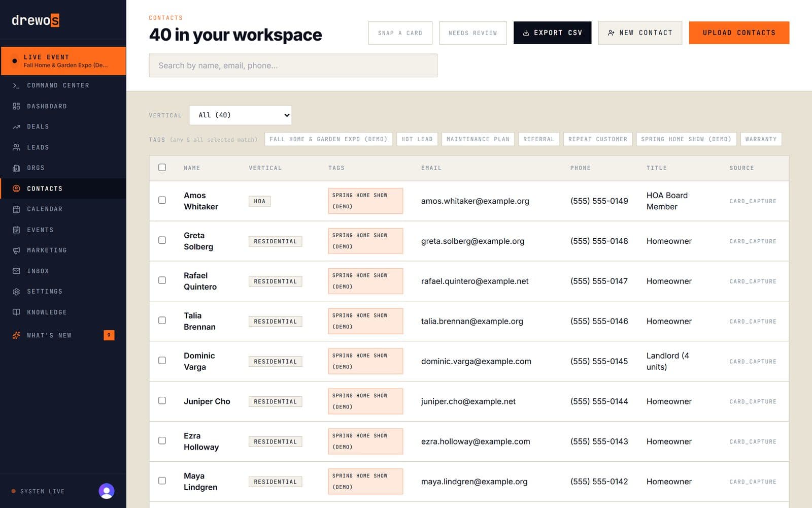Click the Leads people icon
The image size is (812, 508).
[x=16, y=147]
